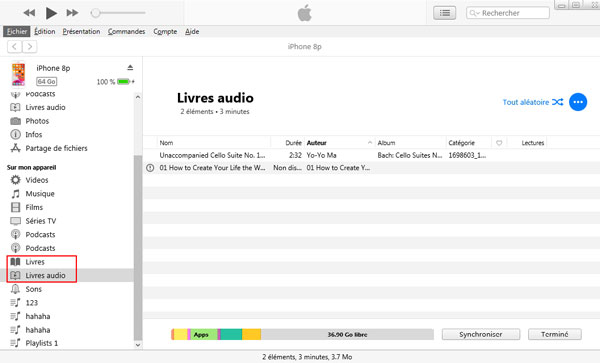Start playback with the play button
This screenshot has height=363, width=600.
(51, 13)
